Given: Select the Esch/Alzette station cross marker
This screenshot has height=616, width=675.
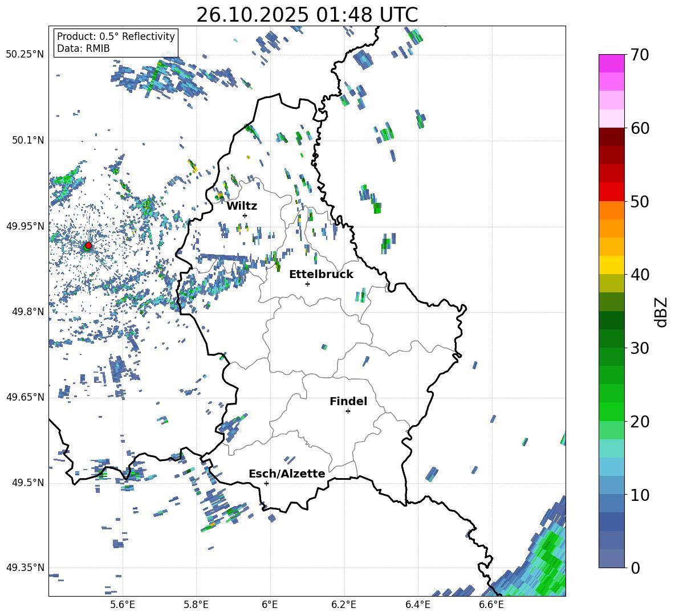Looking at the screenshot, I should [x=266, y=483].
